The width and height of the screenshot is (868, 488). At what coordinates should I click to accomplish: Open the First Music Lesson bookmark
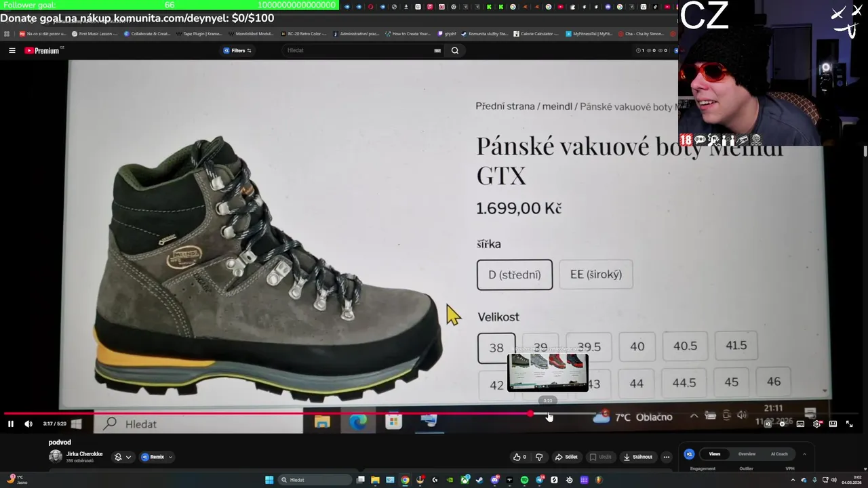click(x=94, y=33)
